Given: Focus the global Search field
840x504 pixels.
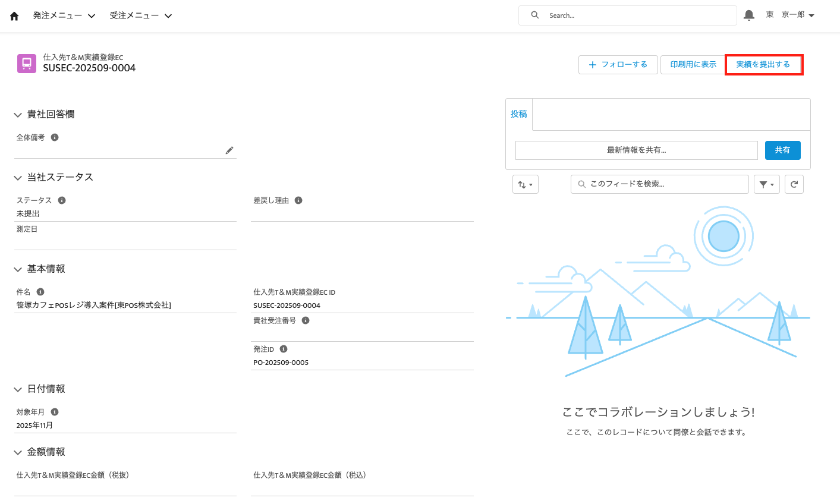Looking at the screenshot, I should pyautogui.click(x=628, y=15).
